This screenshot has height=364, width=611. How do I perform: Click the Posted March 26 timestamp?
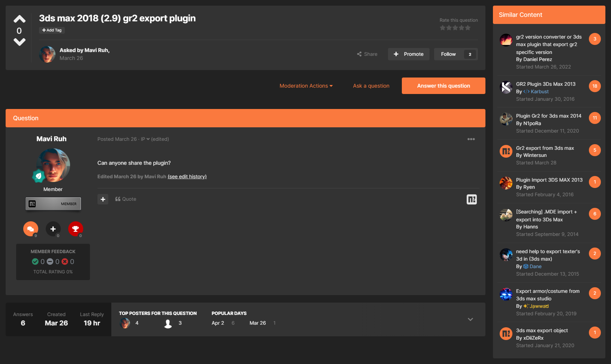117,139
